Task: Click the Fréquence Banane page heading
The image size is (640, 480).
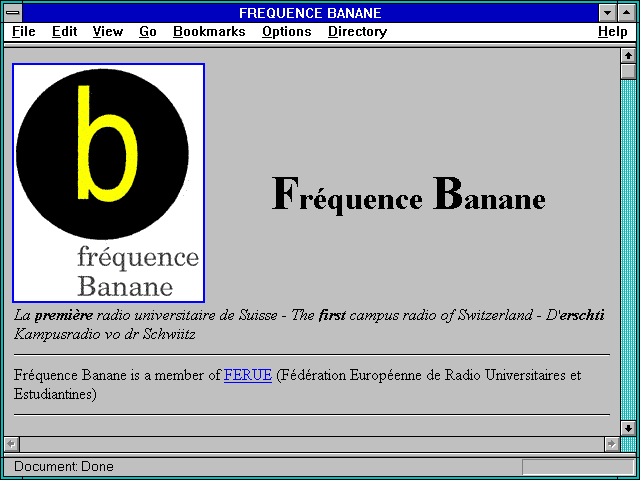Action: coord(409,195)
